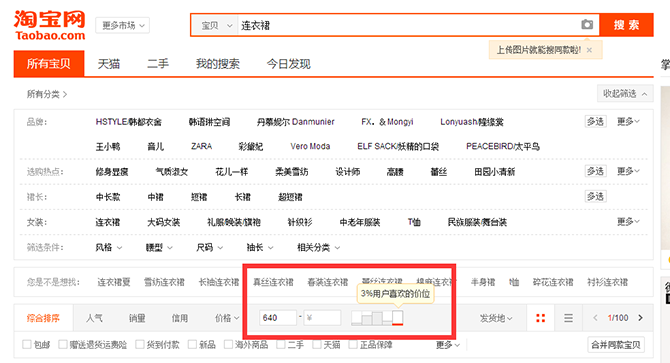Select the highlighted last price-distribution bar

point(397,318)
